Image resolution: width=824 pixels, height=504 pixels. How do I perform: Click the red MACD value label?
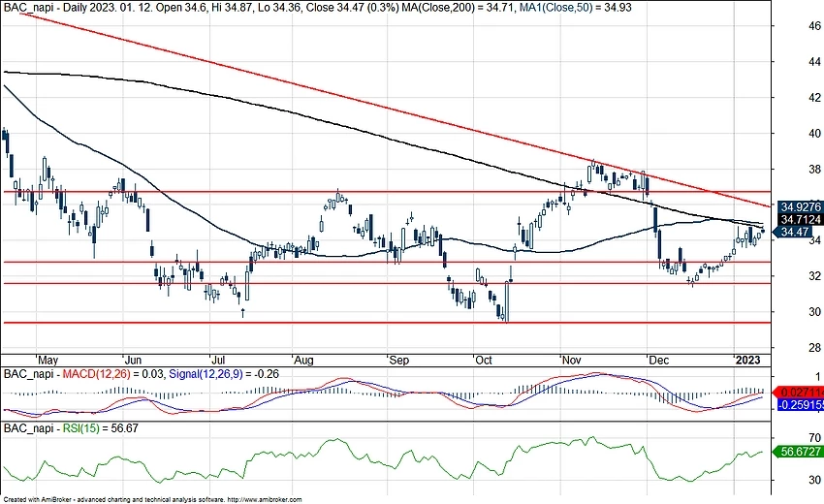point(800,393)
